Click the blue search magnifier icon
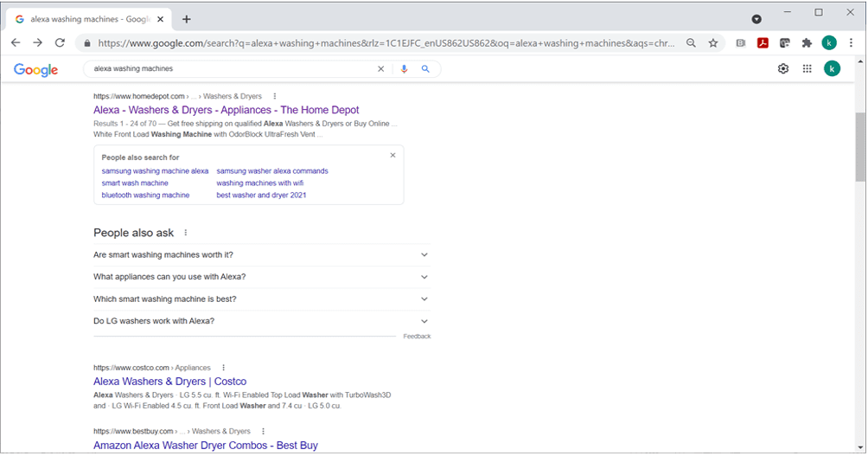This screenshot has width=868, height=456. point(425,69)
